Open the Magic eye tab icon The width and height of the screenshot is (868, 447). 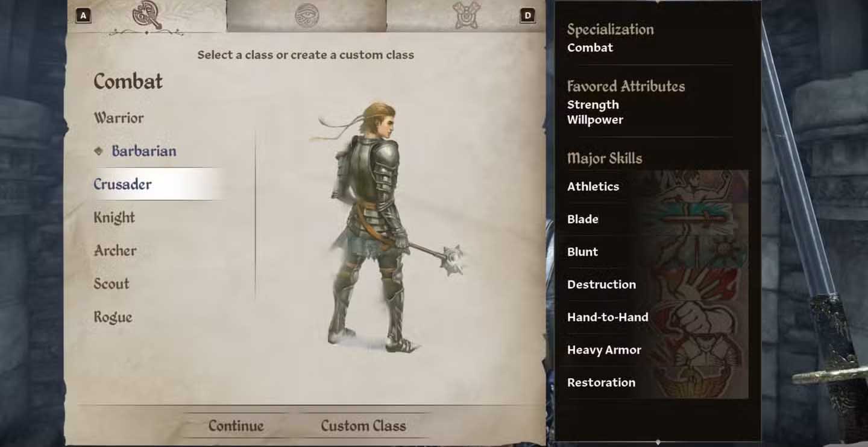pos(307,16)
